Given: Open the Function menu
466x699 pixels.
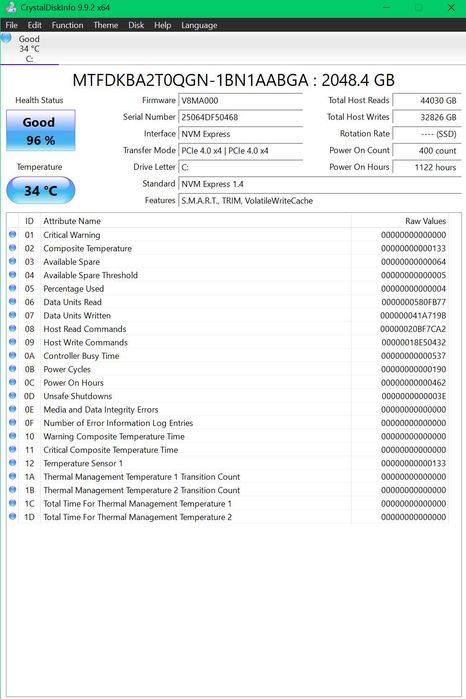Looking at the screenshot, I should tap(67, 25).
